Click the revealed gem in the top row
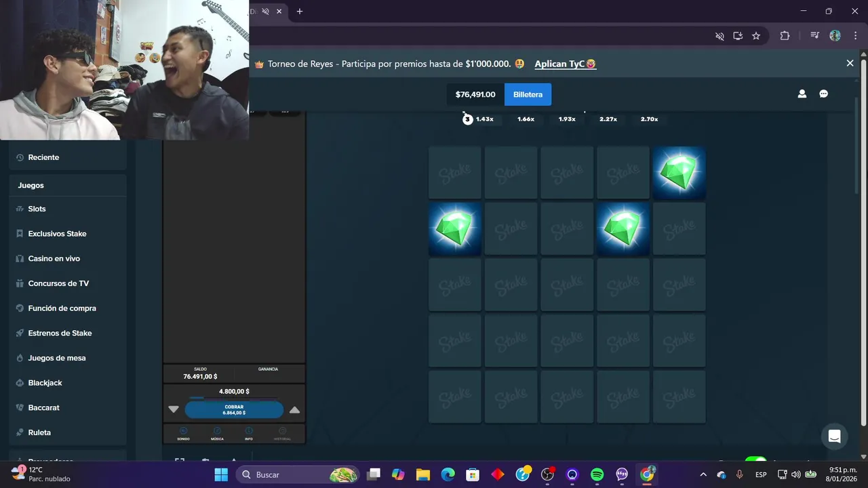The image size is (868, 488). click(679, 173)
